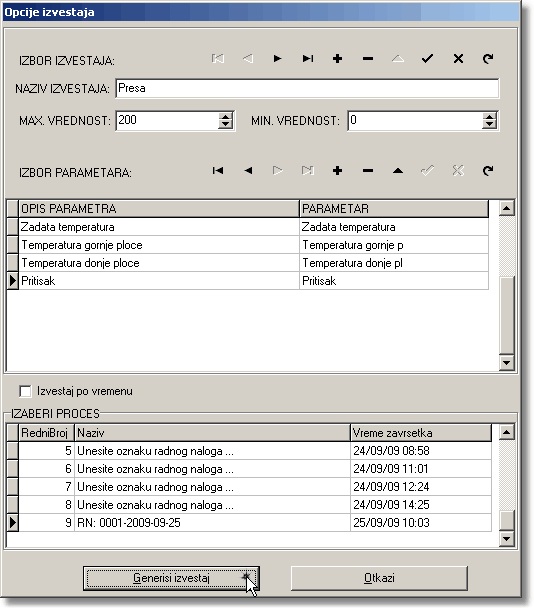Click the process list scrollbar up arrow
534x610 pixels.
pyautogui.click(x=506, y=432)
